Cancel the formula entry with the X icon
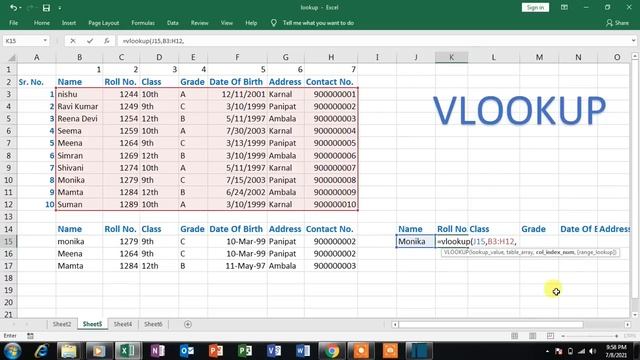This screenshot has width=640, height=360. pyautogui.click(x=73, y=41)
